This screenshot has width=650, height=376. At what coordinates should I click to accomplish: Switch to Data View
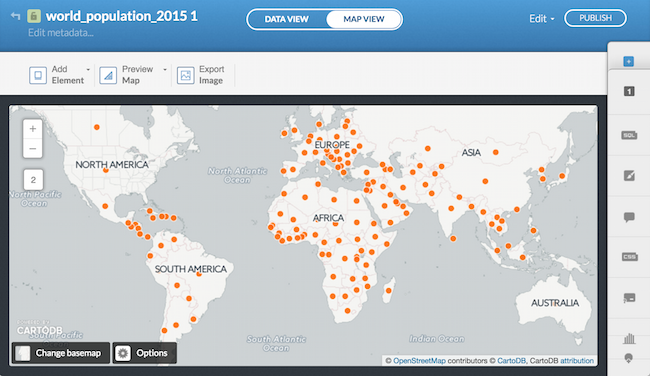tap(286, 19)
